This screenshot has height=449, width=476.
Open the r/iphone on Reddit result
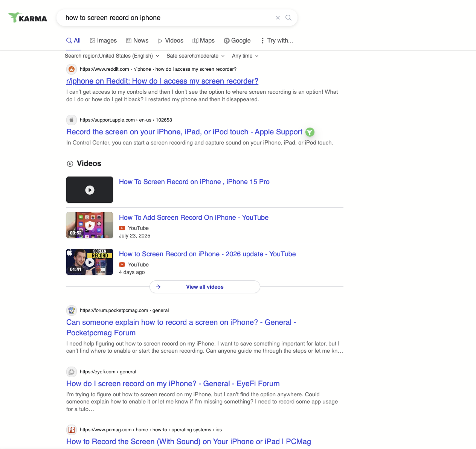[x=162, y=81]
